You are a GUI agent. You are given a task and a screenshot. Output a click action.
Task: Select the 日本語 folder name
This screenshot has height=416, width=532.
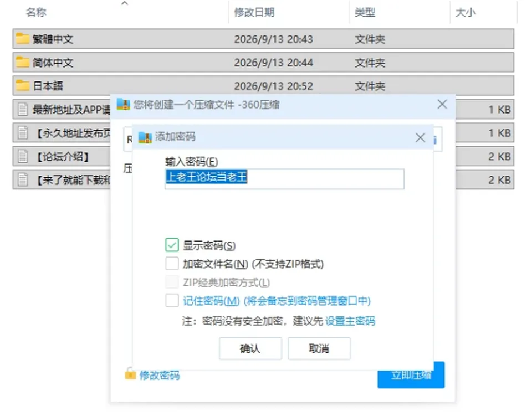click(48, 86)
